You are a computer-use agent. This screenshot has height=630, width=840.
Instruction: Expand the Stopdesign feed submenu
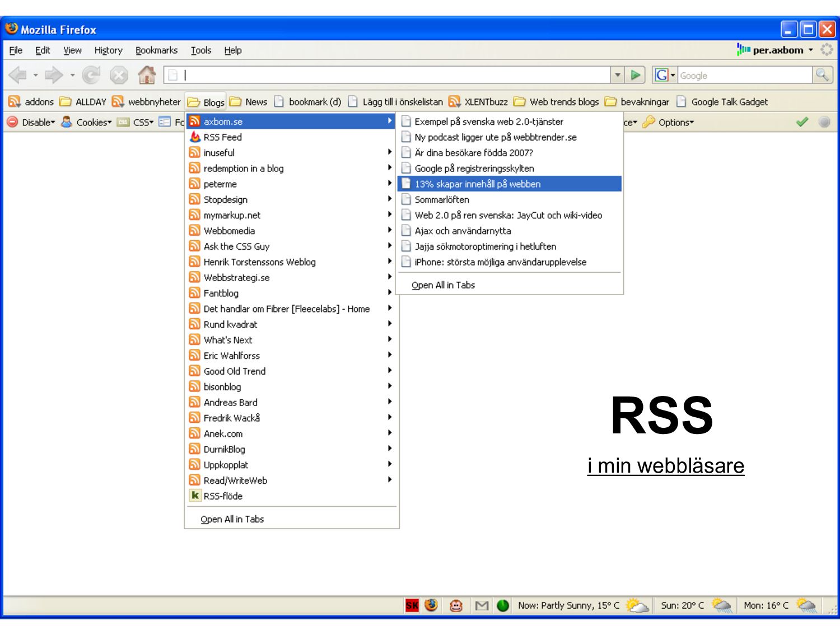pos(292,200)
